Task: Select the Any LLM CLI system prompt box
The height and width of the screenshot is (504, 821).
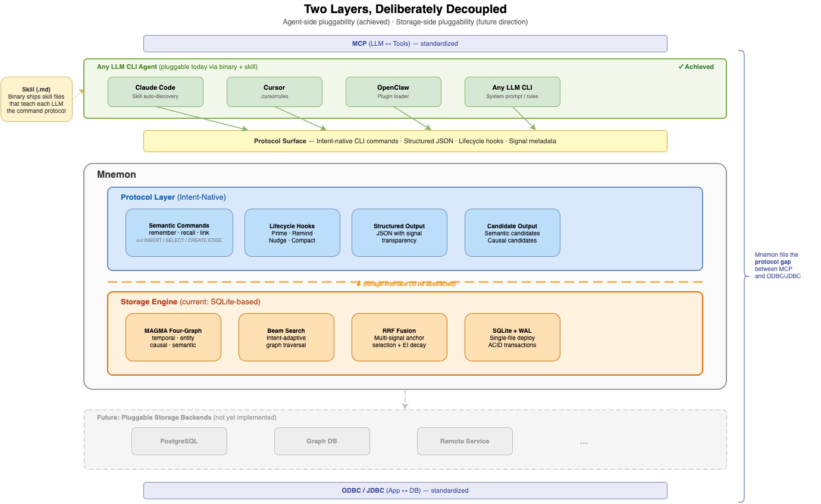Action: pyautogui.click(x=512, y=92)
